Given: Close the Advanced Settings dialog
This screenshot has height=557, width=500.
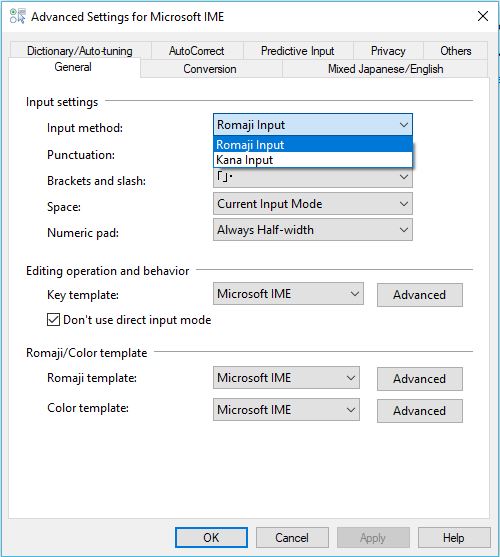Looking at the screenshot, I should (x=483, y=16).
